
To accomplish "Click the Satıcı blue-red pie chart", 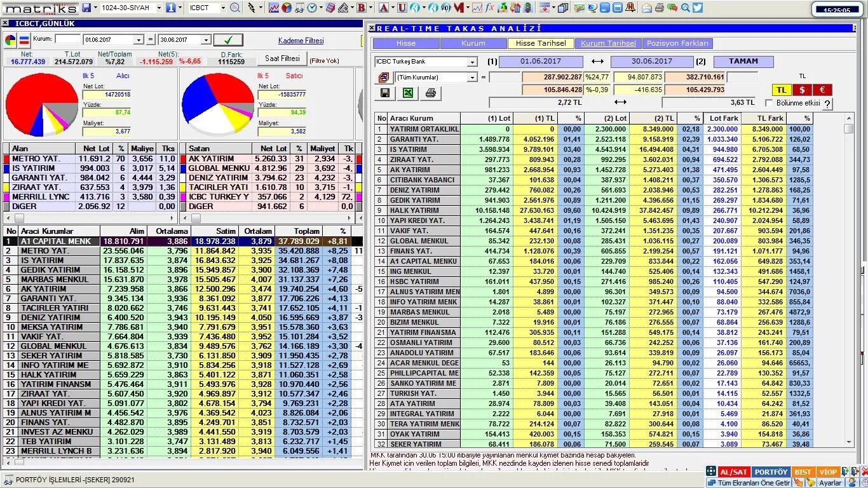I will pos(217,104).
